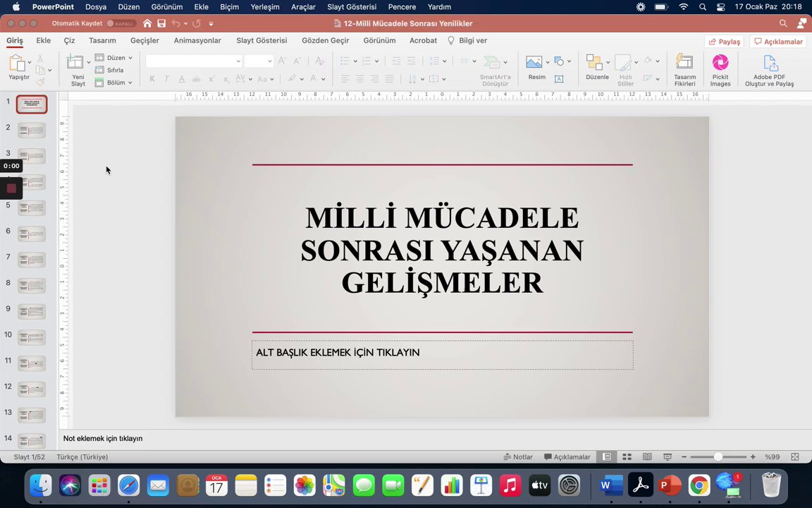Open the font size dropdown
Screen dimensions: 812x508
(270, 61)
